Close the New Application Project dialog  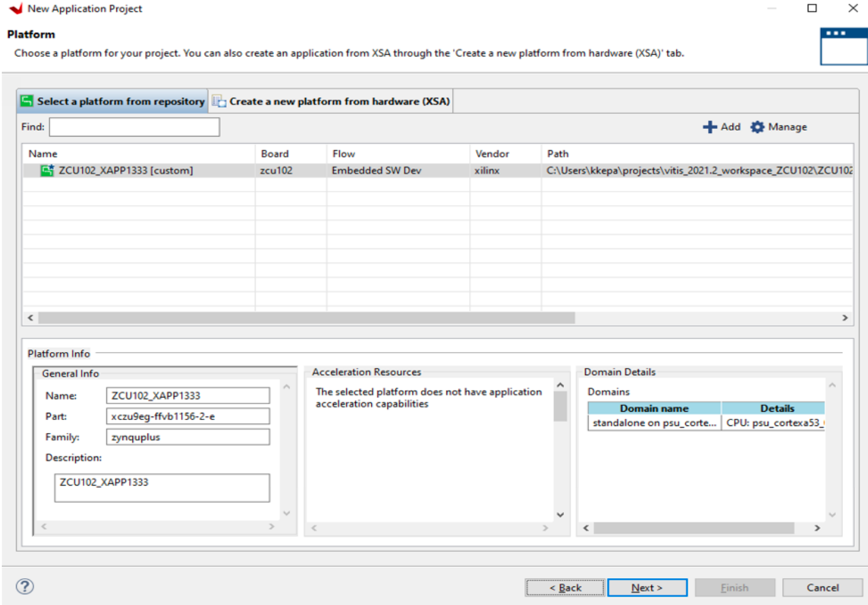(x=853, y=8)
